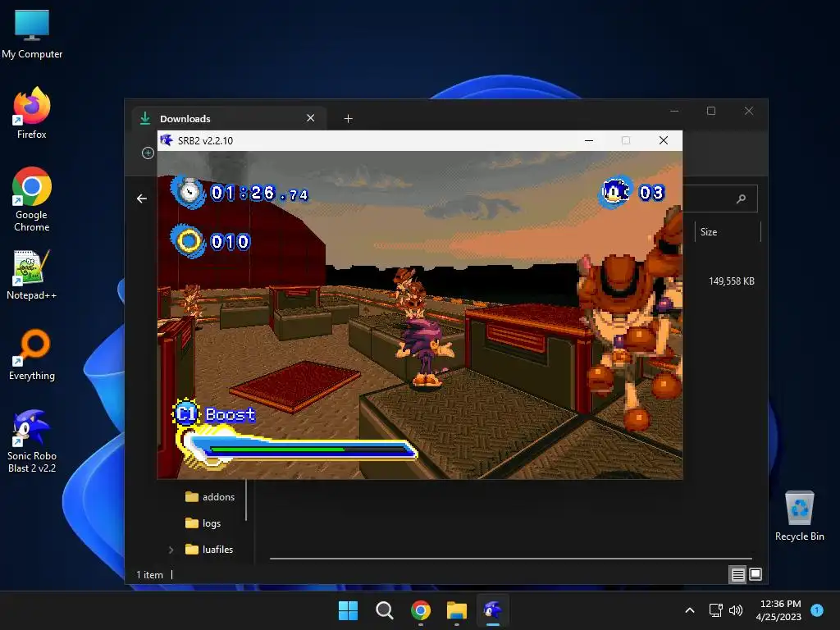Click the SRB2 window title bar icon
Viewport: 840px width, 630px height.
[x=167, y=140]
